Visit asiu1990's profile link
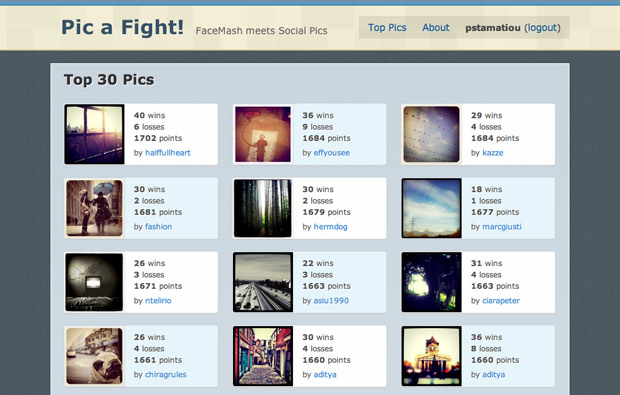This screenshot has height=395, width=620. 331,301
